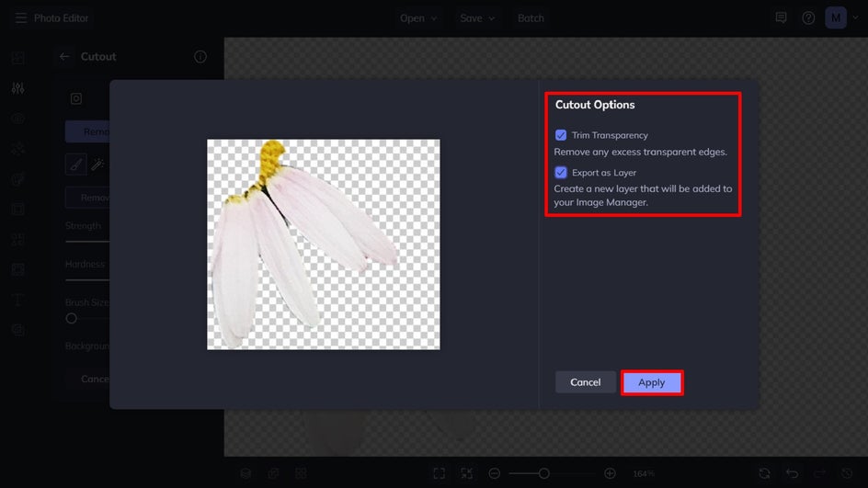
Task: Open the feedback chat icon
Action: click(x=781, y=18)
